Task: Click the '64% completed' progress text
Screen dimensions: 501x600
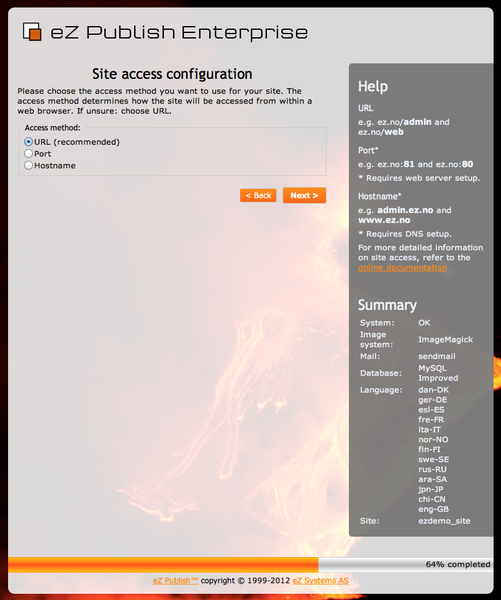Action: tap(458, 564)
